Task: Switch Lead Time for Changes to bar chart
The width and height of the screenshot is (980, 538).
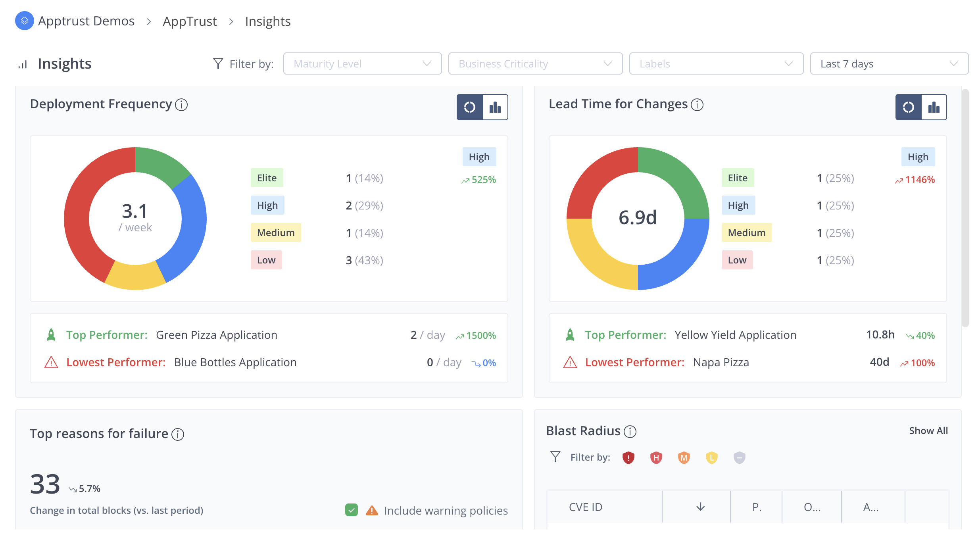Action: (x=934, y=107)
